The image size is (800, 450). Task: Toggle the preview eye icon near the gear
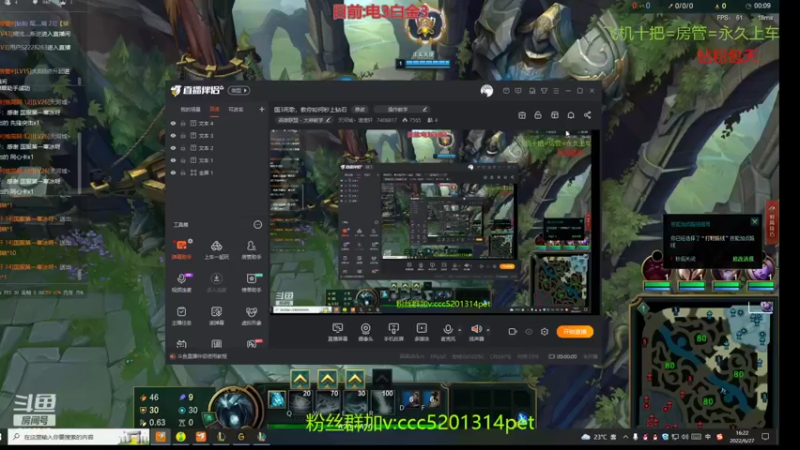529,332
